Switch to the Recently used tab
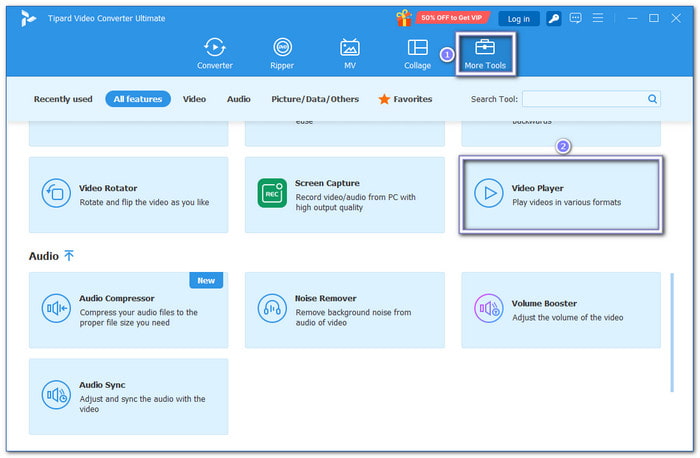This screenshot has width=700, height=458. [63, 99]
